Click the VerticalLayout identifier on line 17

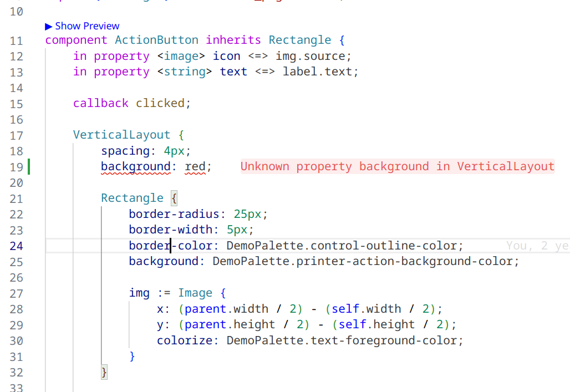[121, 134]
